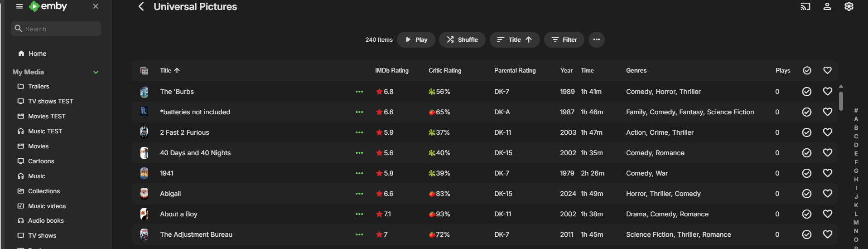Favorite Abigail with the heart icon
Image resolution: width=868 pixels, height=249 pixels.
(827, 194)
